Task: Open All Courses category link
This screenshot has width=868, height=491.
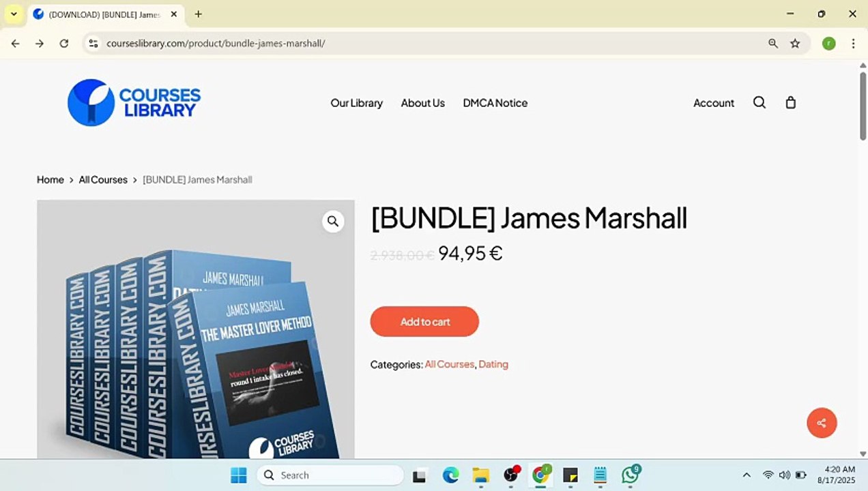Action: point(449,364)
